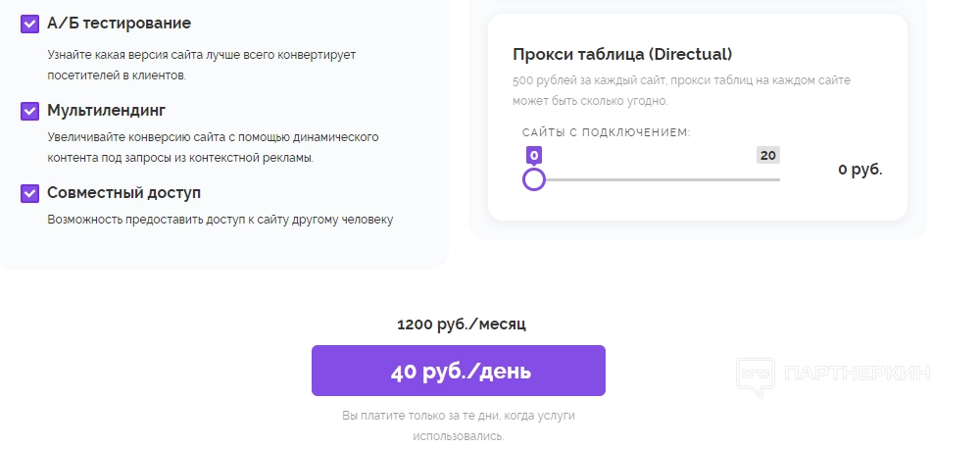
Task: Uncheck the А/Б тестирование checkbox
Action: (x=29, y=24)
